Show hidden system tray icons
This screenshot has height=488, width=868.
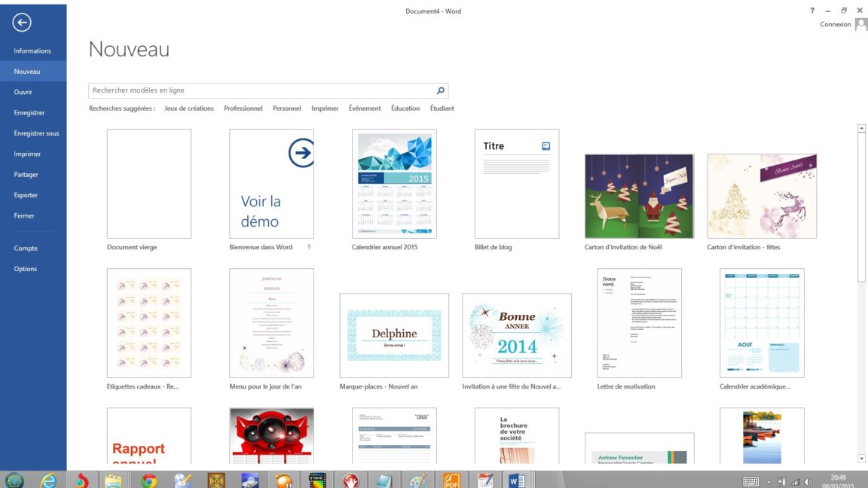(769, 481)
